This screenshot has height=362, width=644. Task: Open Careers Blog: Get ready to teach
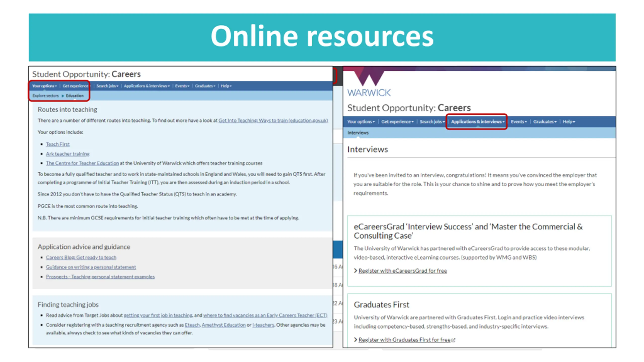(x=81, y=257)
